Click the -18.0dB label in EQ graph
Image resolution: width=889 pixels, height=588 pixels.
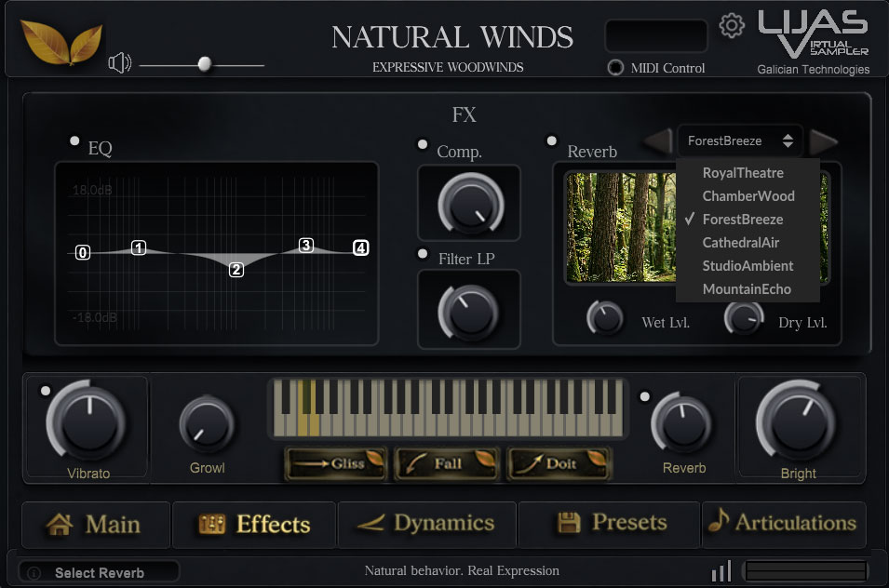tap(95, 317)
